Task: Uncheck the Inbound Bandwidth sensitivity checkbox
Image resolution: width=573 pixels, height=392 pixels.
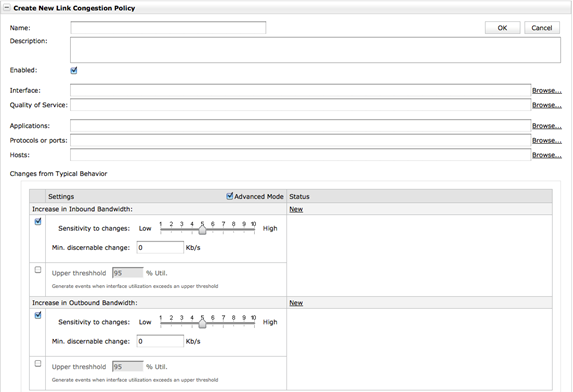Action: (38, 221)
